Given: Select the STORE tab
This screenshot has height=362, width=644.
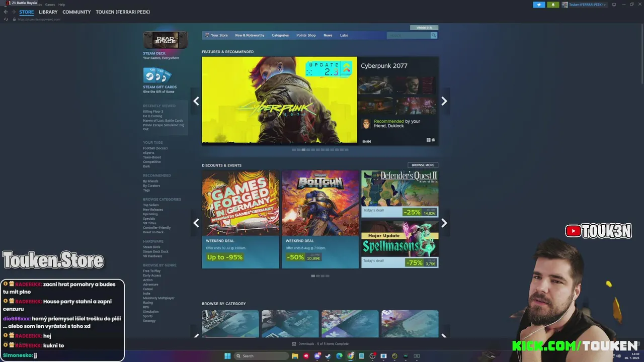Looking at the screenshot, I should pos(27,12).
